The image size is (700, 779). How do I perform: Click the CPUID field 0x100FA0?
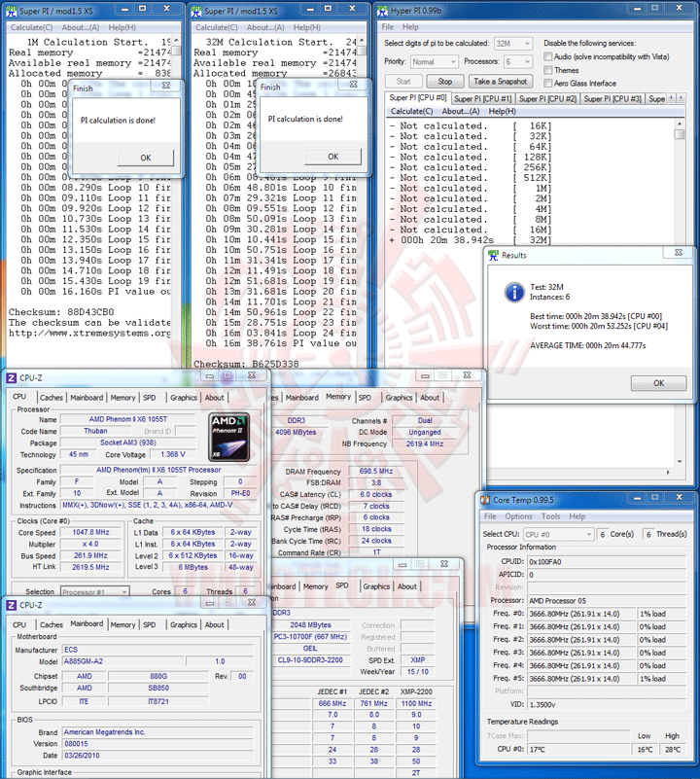click(x=606, y=561)
